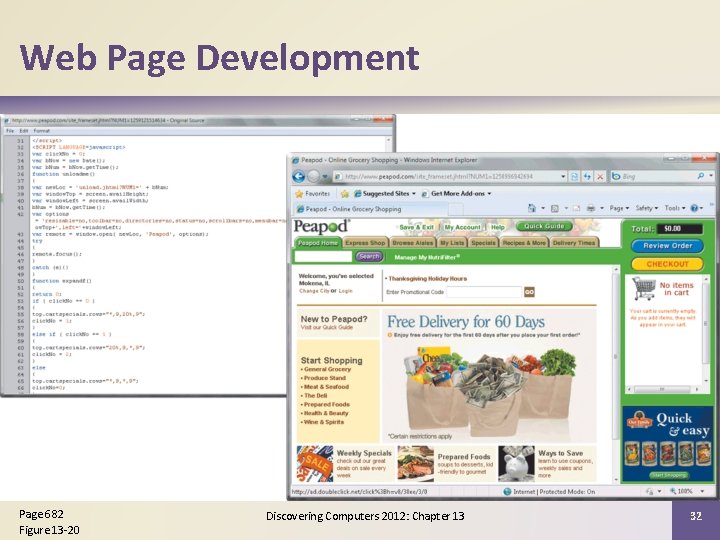The image size is (720, 540).
Task: Click the Quick Guide button
Action: pyautogui.click(x=544, y=226)
